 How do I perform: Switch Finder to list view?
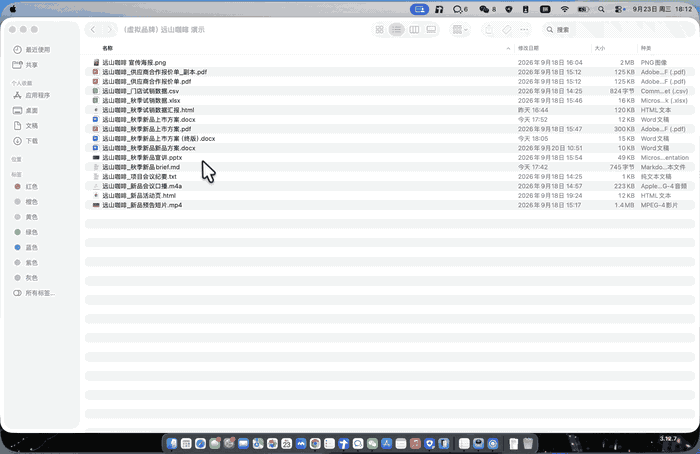point(396,29)
